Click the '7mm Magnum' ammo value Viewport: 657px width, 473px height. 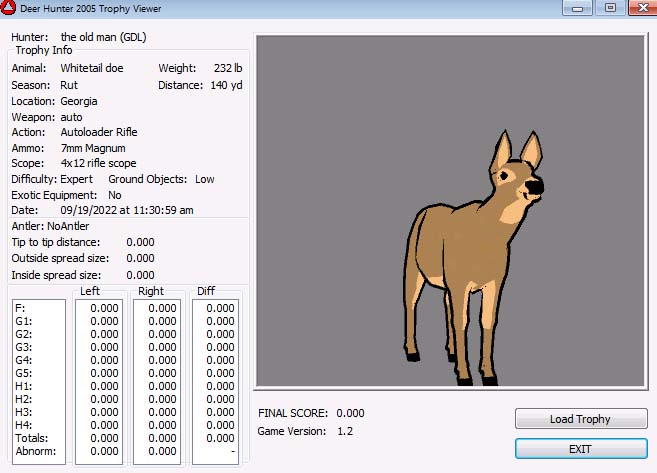pyautogui.click(x=92, y=148)
